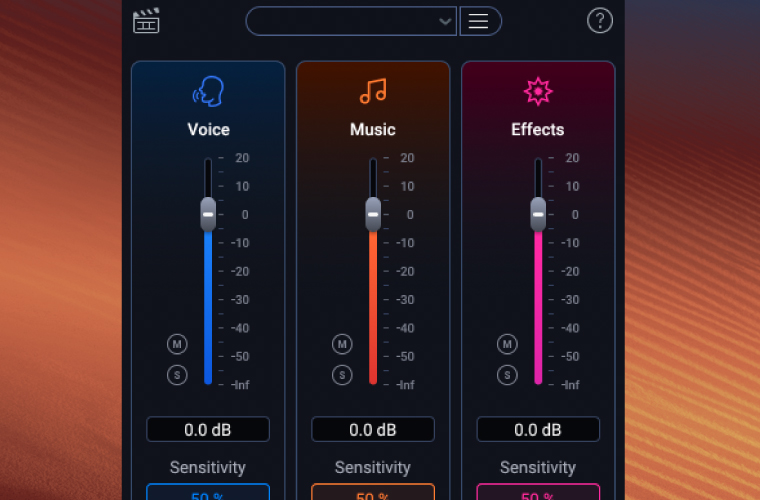Solo the Effects channel
Image resolution: width=760 pixels, height=500 pixels.
(x=507, y=375)
